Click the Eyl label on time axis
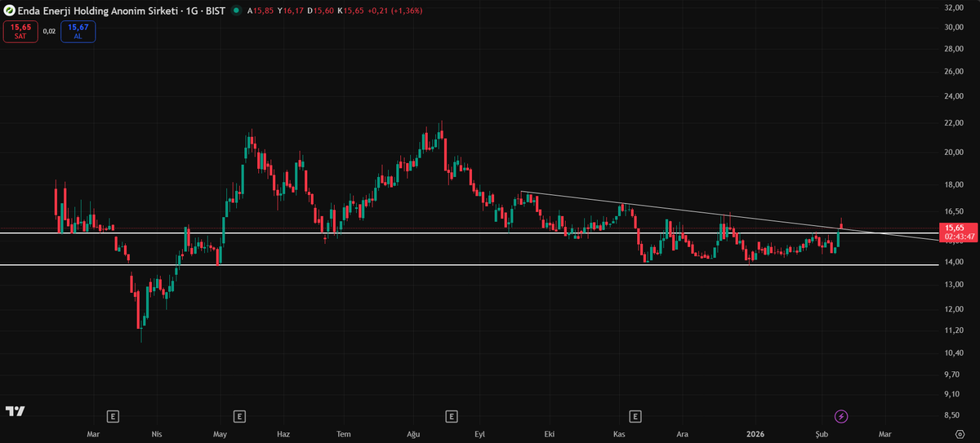This screenshot has height=443, width=980. pos(479,435)
